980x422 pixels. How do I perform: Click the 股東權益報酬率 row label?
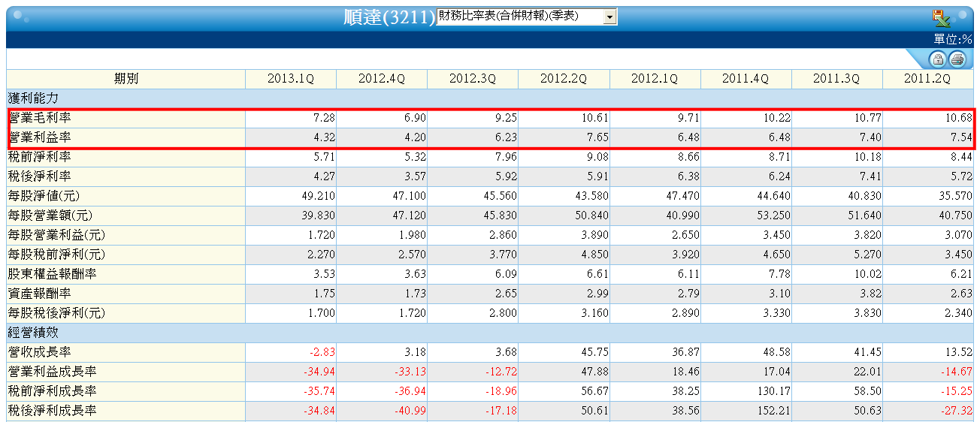pyautogui.click(x=53, y=274)
